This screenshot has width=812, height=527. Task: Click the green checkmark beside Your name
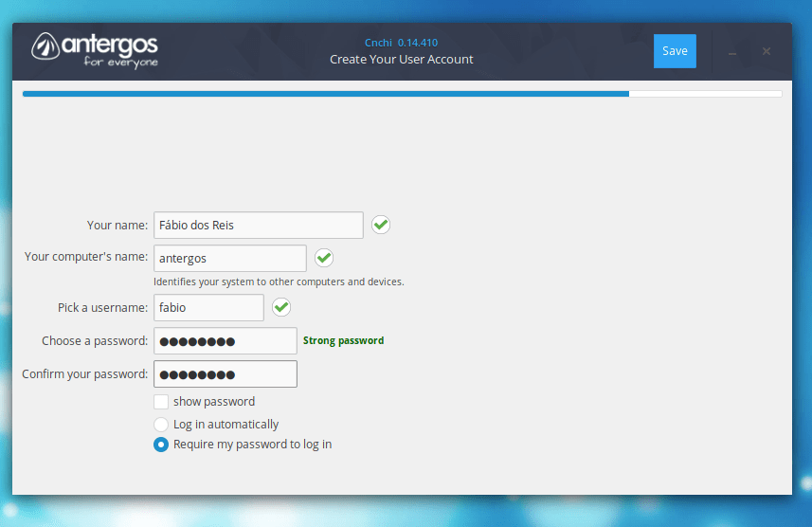click(381, 225)
